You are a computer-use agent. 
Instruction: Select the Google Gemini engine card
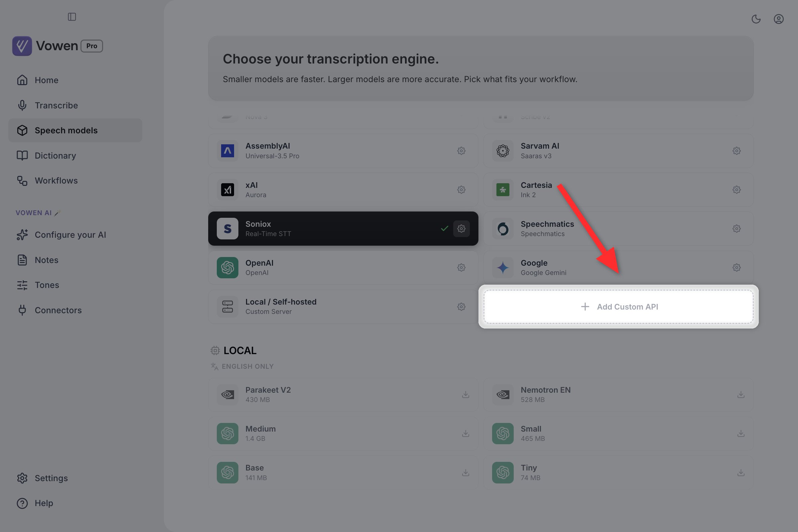pyautogui.click(x=618, y=268)
